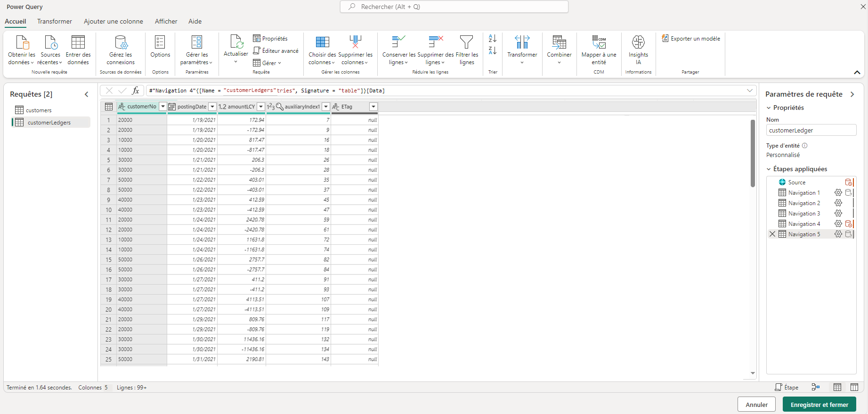Delete the Navigation 5 step
This screenshot has height=414, width=868.
tap(772, 234)
